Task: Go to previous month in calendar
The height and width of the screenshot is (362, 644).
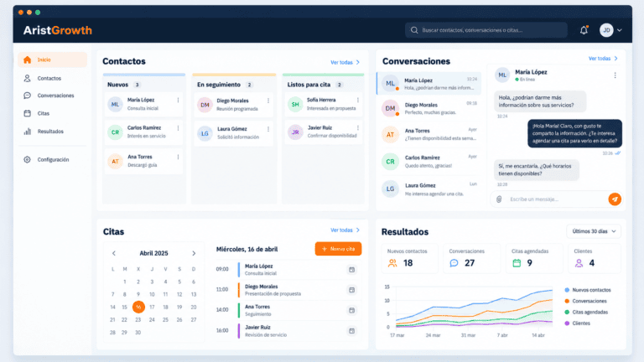Action: point(114,253)
